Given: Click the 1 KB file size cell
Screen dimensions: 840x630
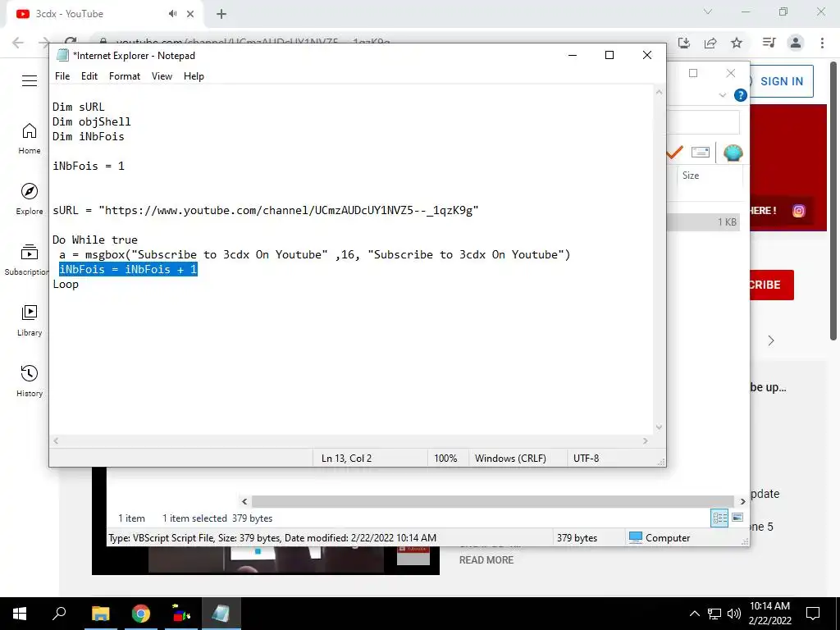Looking at the screenshot, I should [x=727, y=221].
